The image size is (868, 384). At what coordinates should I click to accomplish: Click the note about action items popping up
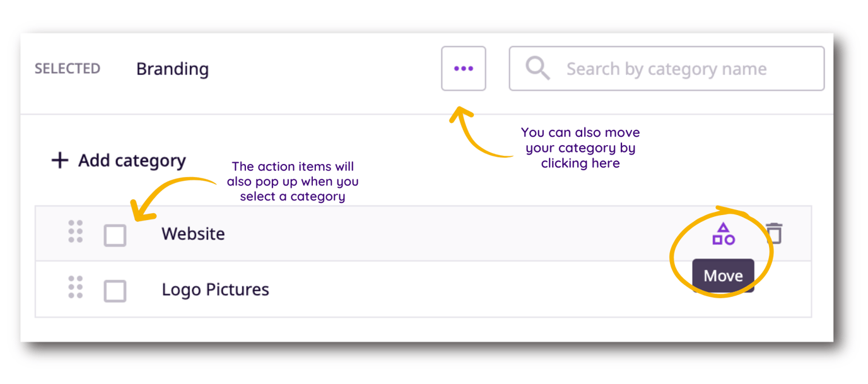pos(293,182)
